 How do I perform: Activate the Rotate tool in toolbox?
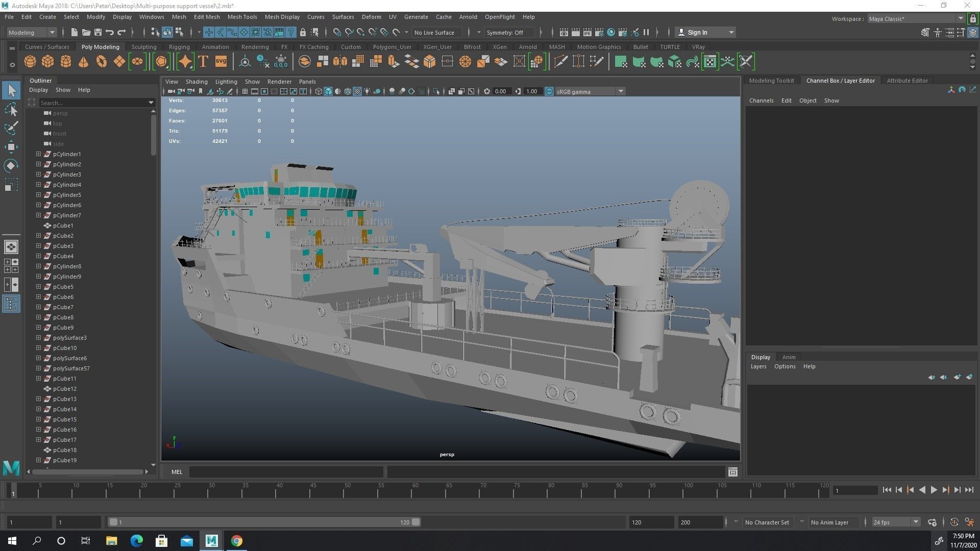tap(11, 166)
